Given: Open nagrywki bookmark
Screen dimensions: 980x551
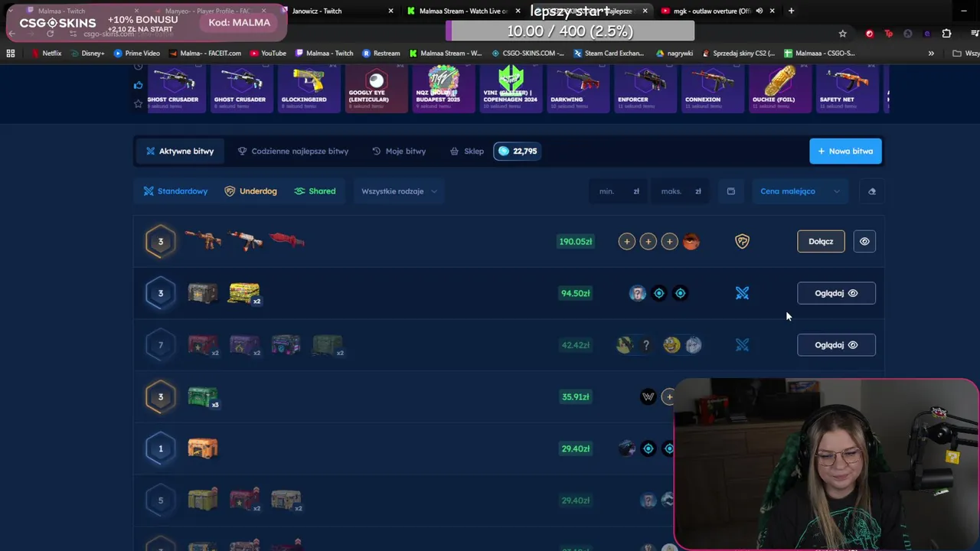Looking at the screenshot, I should [x=675, y=54].
